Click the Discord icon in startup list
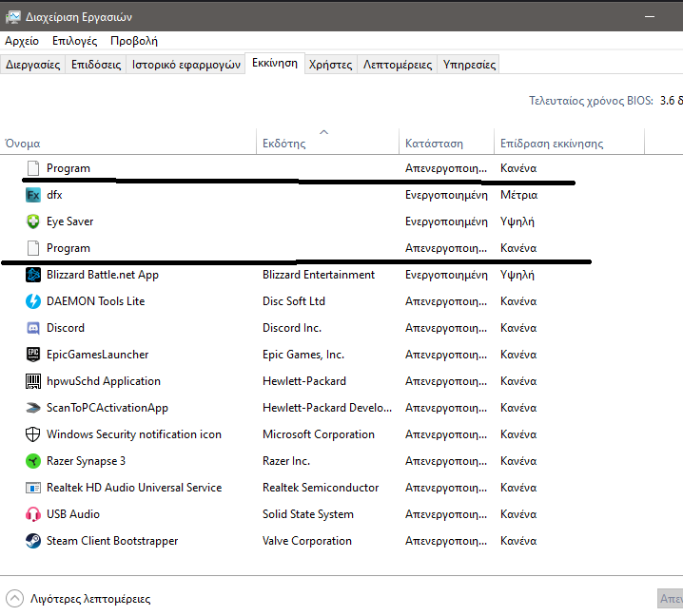Screen dimensions: 683x616 click(33, 328)
